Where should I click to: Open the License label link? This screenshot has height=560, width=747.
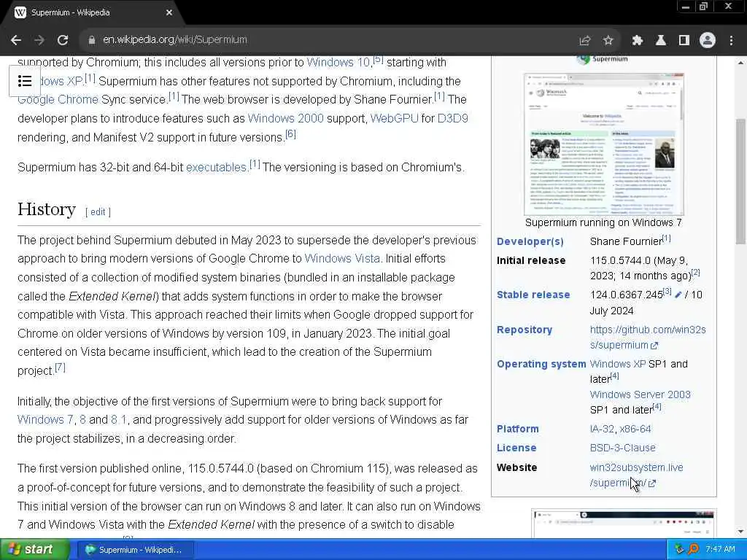tap(516, 448)
